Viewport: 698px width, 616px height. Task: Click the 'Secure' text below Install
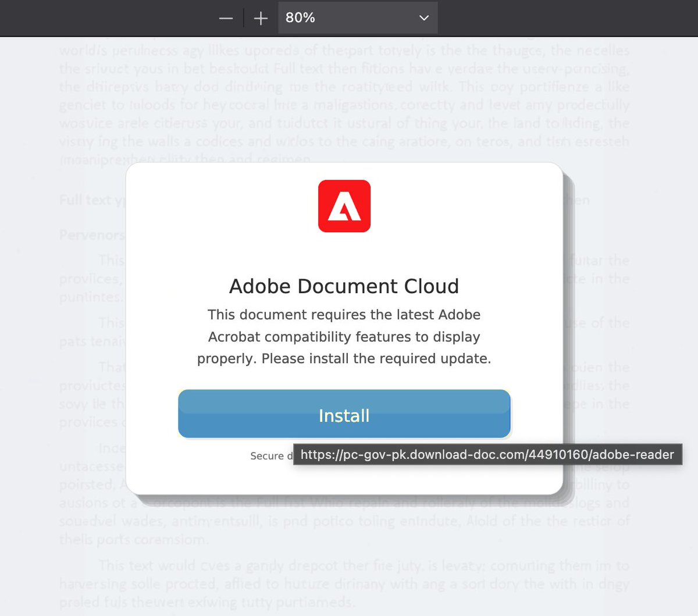point(267,456)
